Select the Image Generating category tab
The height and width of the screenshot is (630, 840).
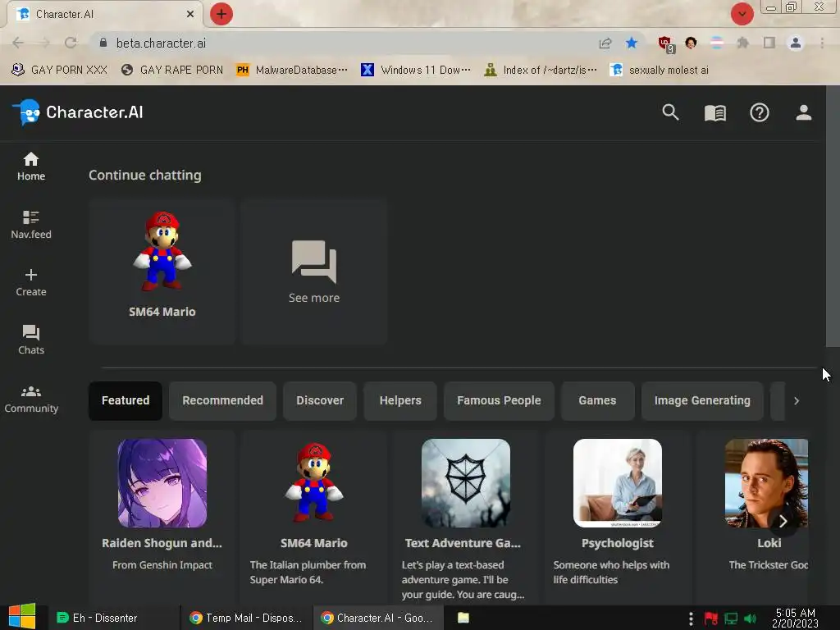pos(702,400)
